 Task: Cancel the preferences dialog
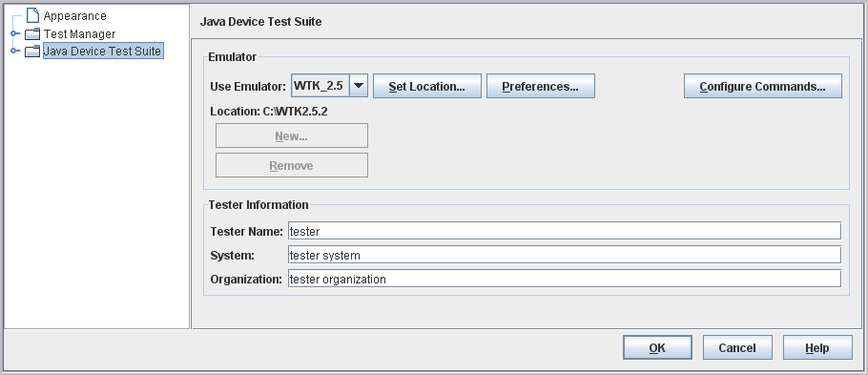tap(737, 347)
